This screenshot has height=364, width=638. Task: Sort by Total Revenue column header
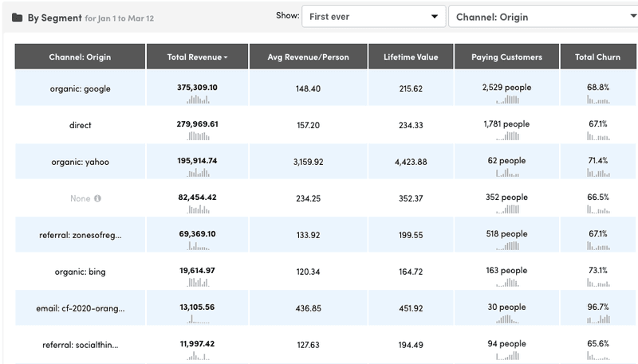coord(197,57)
